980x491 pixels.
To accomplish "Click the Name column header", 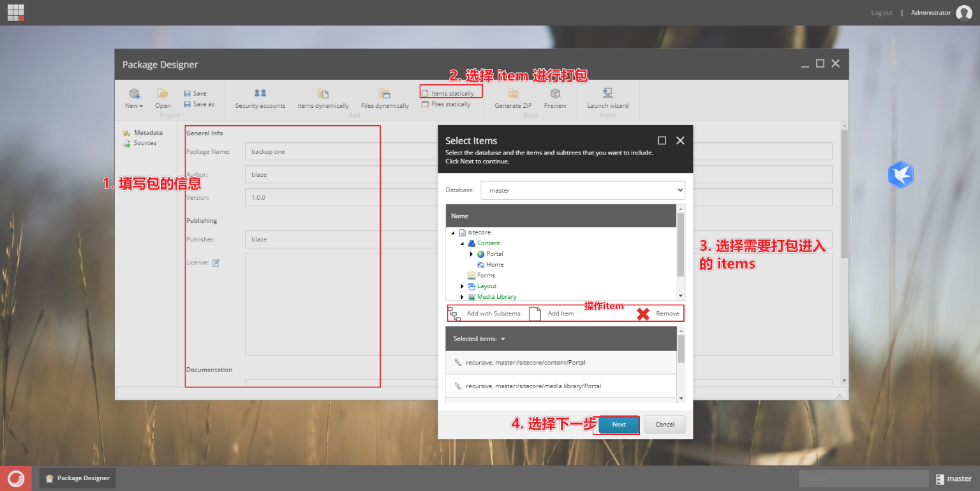I will [x=561, y=216].
